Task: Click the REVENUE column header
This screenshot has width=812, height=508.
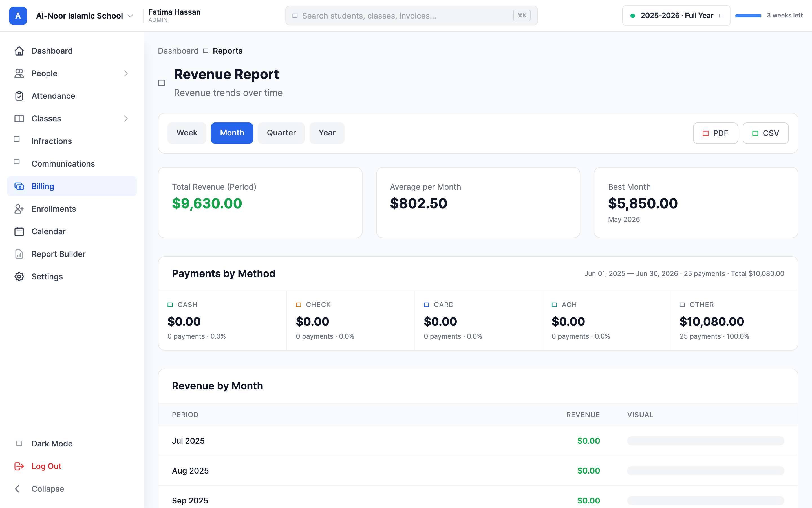Action: (x=583, y=415)
